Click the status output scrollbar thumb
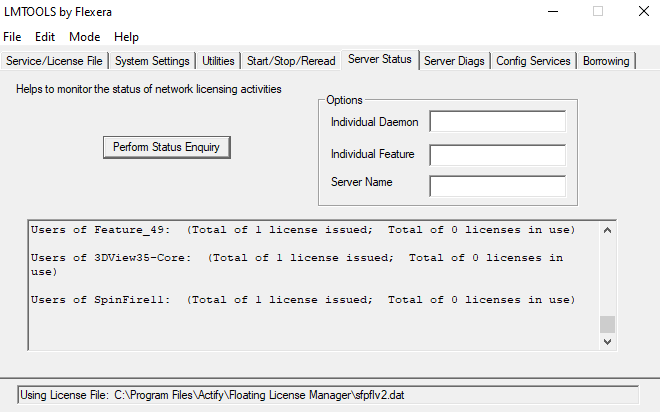 [607, 324]
